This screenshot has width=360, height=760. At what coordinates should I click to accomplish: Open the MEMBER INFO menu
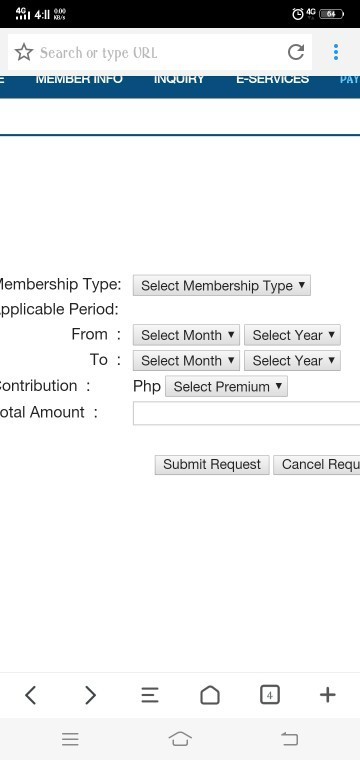79,79
